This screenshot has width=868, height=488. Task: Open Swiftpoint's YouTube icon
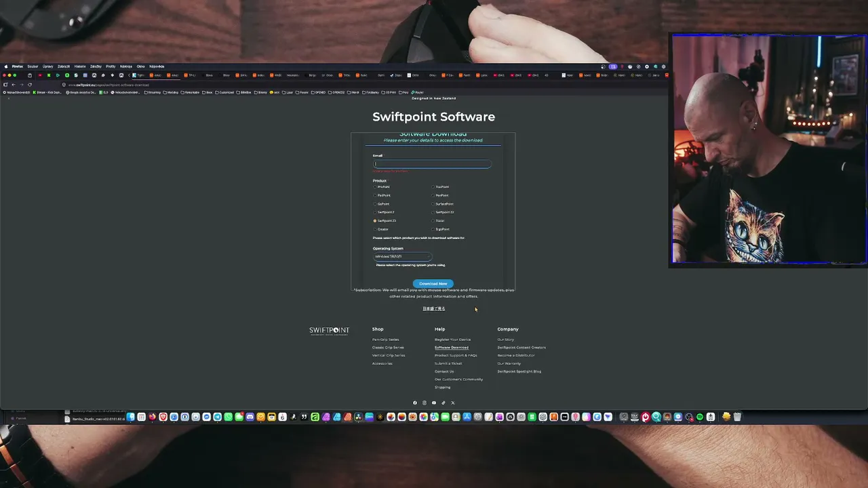434,403
